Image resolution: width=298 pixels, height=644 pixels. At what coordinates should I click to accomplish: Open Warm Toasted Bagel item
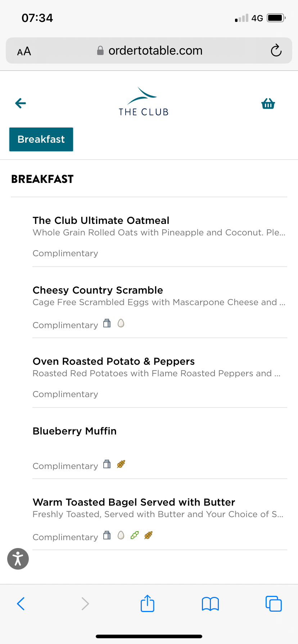point(134,502)
